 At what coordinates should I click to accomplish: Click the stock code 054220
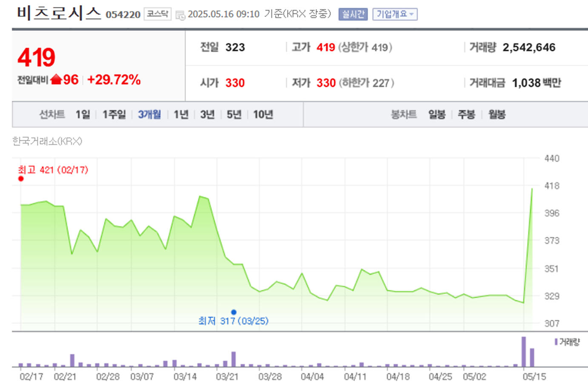(123, 14)
